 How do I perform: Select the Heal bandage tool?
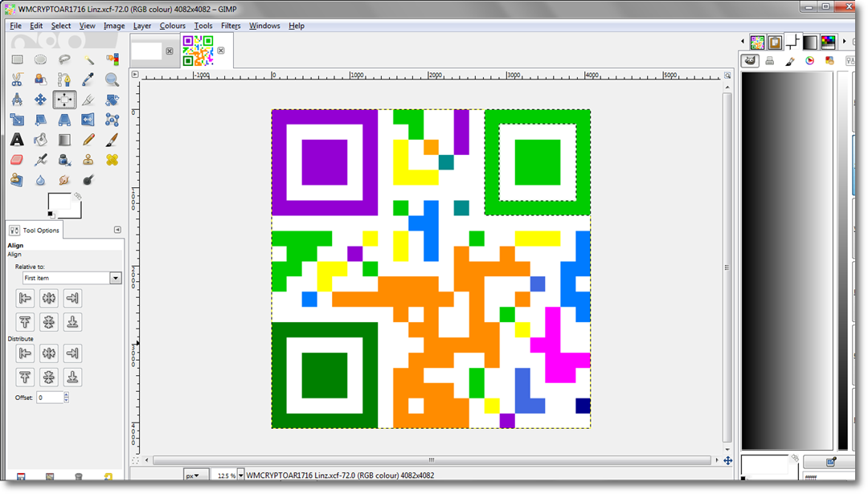click(112, 160)
